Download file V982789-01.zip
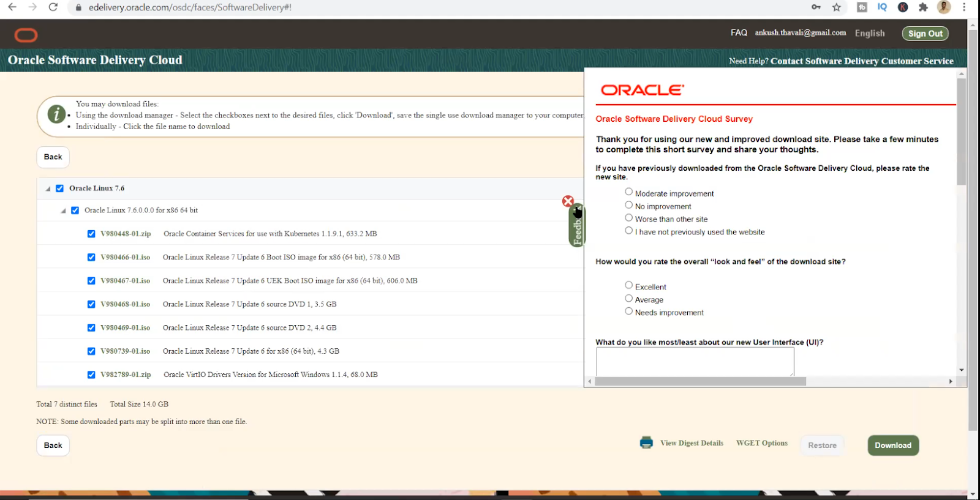The image size is (980, 500). [x=126, y=375]
